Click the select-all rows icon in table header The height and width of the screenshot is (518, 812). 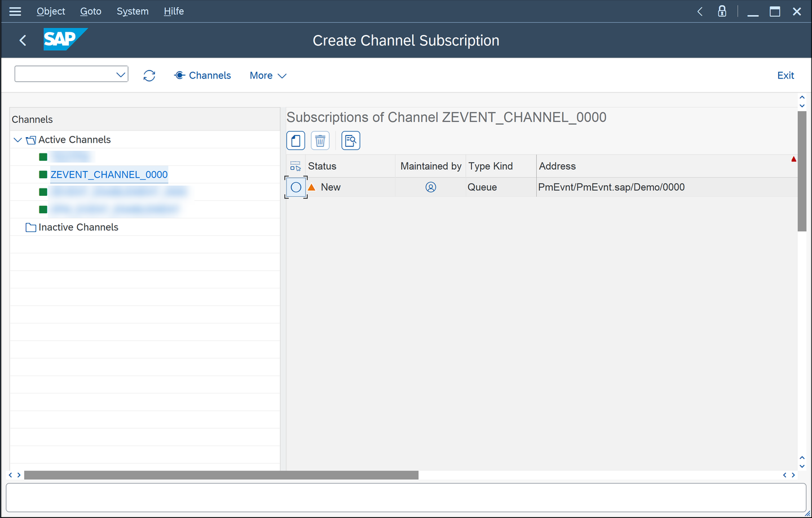(295, 166)
